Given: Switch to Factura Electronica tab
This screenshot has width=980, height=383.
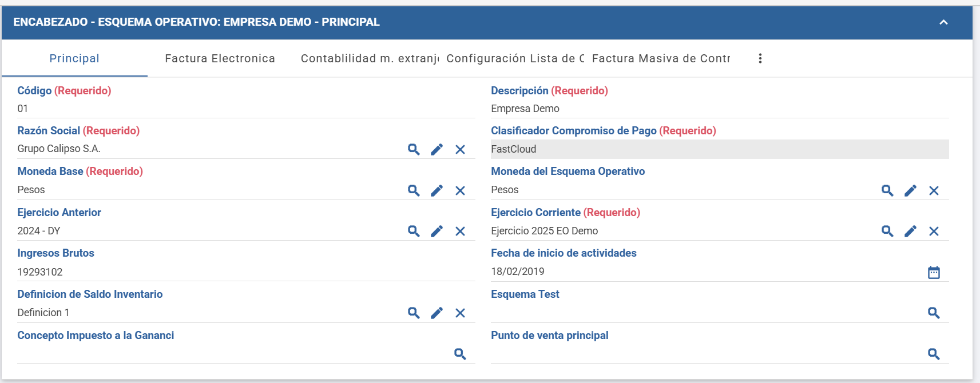Looking at the screenshot, I should (x=220, y=58).
